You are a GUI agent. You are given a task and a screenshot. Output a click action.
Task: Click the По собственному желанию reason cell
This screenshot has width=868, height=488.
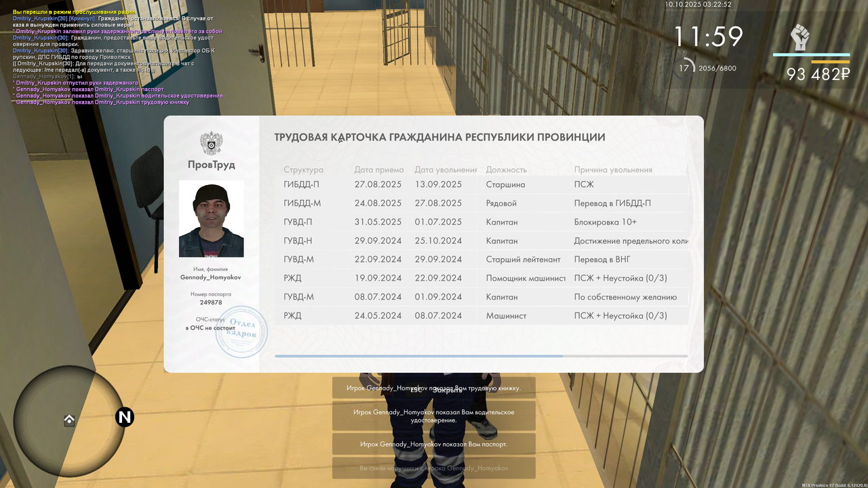coord(625,297)
